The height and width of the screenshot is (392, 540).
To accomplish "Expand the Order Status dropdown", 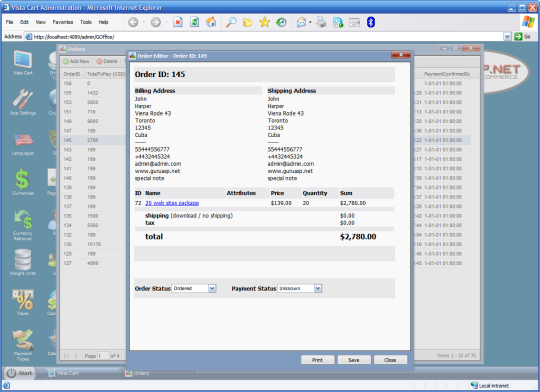I will tap(212, 288).
